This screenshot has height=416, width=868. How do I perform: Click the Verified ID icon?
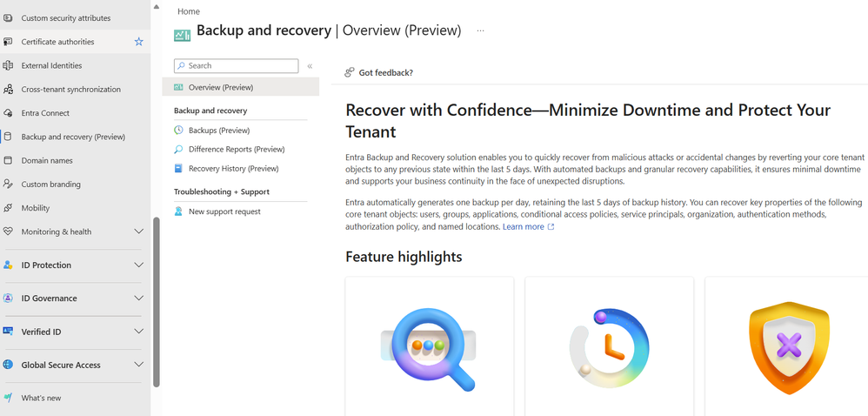tap(8, 332)
